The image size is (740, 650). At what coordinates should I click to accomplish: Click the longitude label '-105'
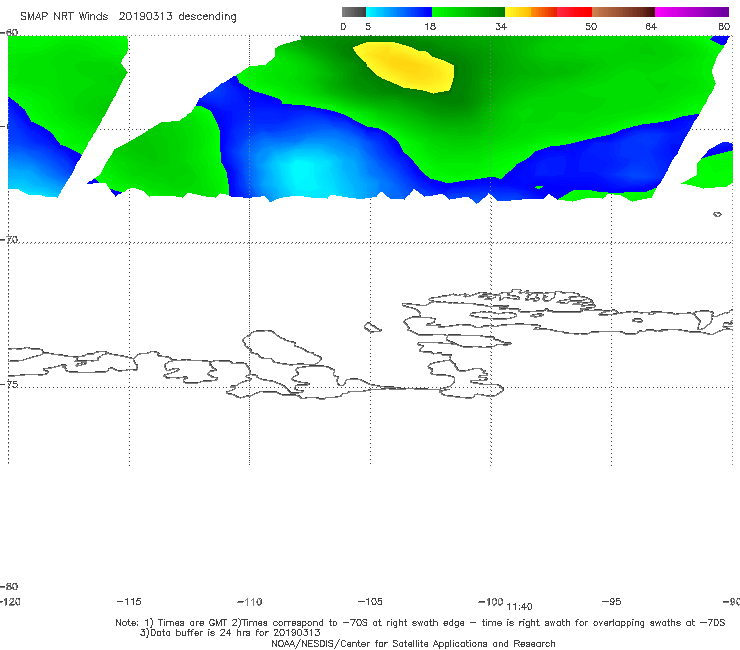click(370, 602)
